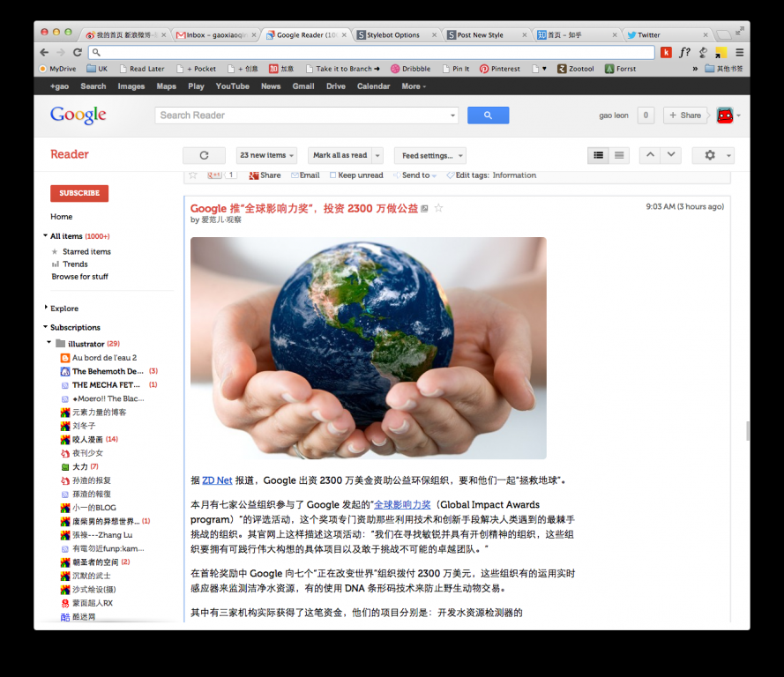Click Edit tags: Information

pyautogui.click(x=491, y=175)
